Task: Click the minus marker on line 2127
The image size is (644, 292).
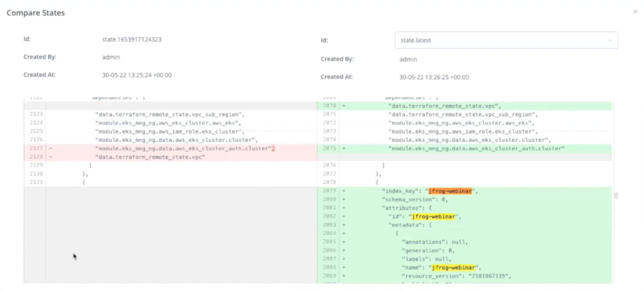Action: 51,148
